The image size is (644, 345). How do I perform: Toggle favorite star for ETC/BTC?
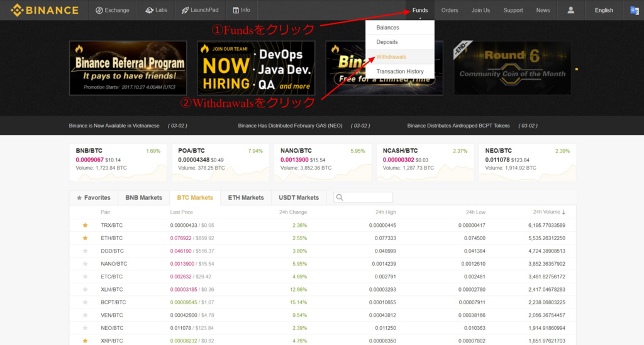(x=85, y=277)
